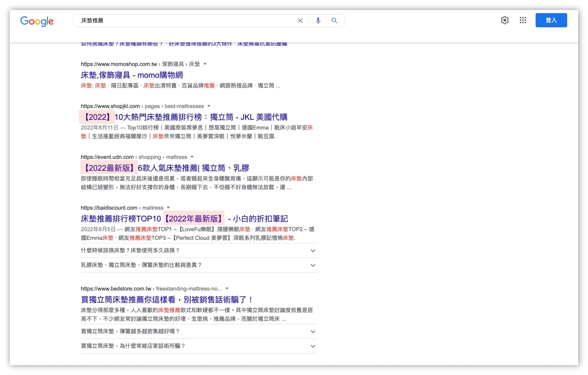
Task: Click the magnifying glass search icon
Action: 334,20
